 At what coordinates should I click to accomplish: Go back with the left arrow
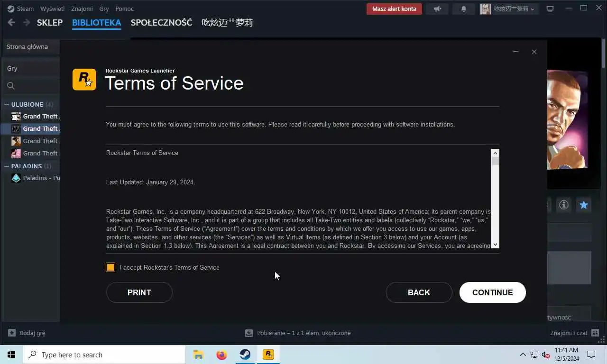(x=11, y=22)
